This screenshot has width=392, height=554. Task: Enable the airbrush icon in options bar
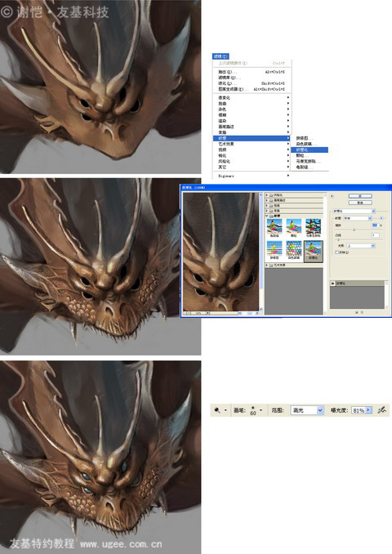[381, 410]
